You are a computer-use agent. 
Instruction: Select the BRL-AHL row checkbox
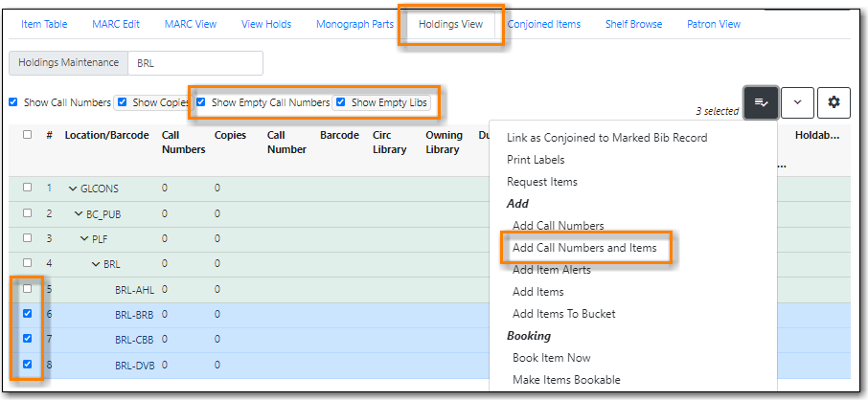[27, 288]
